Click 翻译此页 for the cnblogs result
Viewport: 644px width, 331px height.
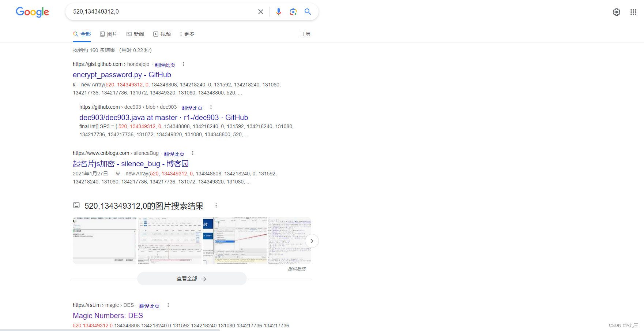(x=174, y=153)
